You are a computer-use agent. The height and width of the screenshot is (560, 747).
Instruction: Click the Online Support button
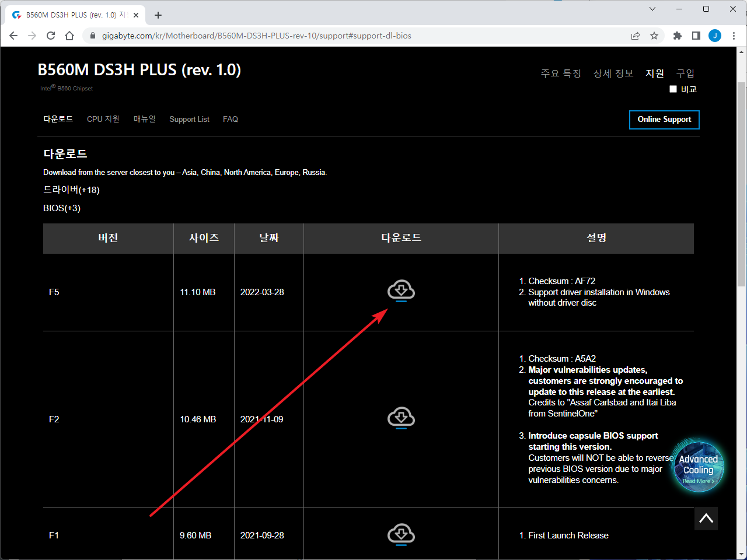tap(664, 120)
